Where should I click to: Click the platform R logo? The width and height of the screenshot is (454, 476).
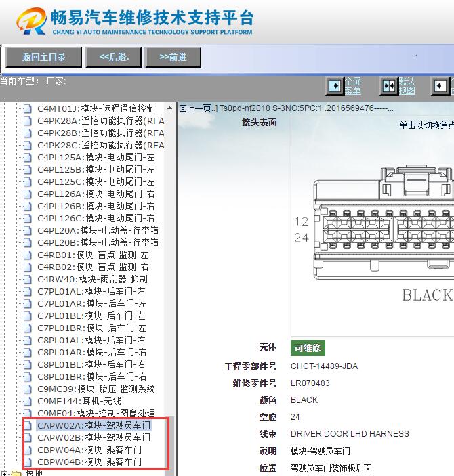click(32, 21)
